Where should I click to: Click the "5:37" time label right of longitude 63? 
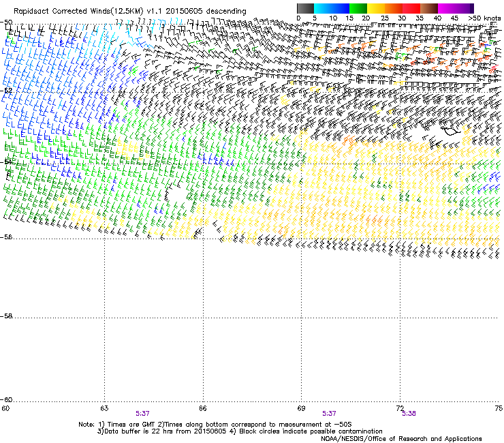pos(142,414)
